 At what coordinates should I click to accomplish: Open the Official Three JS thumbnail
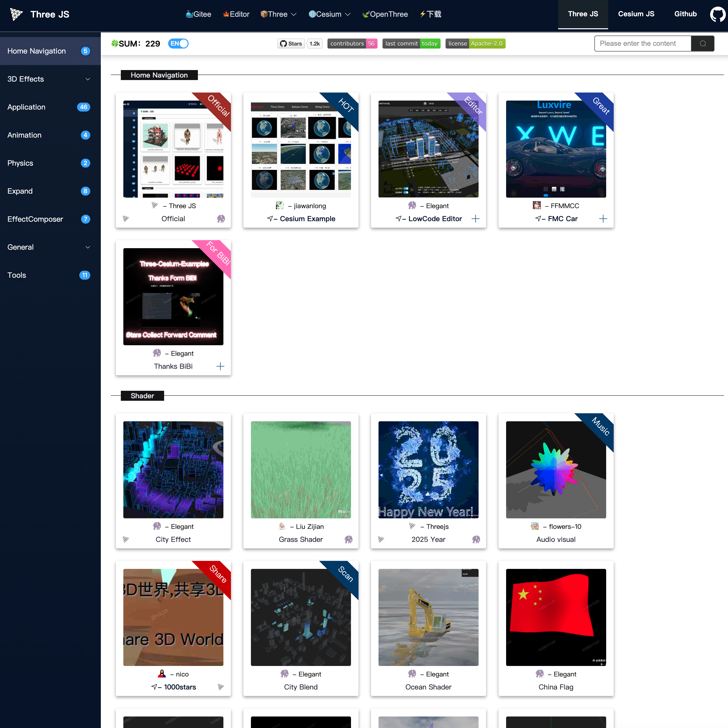point(173,149)
